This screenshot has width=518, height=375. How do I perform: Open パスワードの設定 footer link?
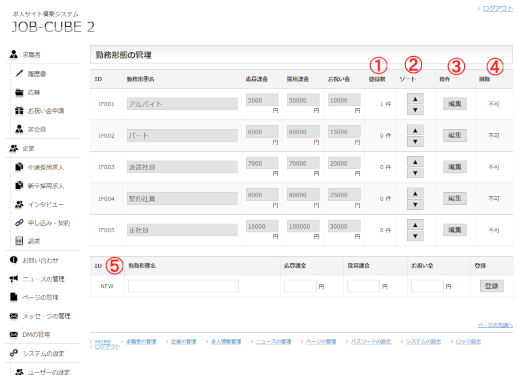(x=371, y=341)
